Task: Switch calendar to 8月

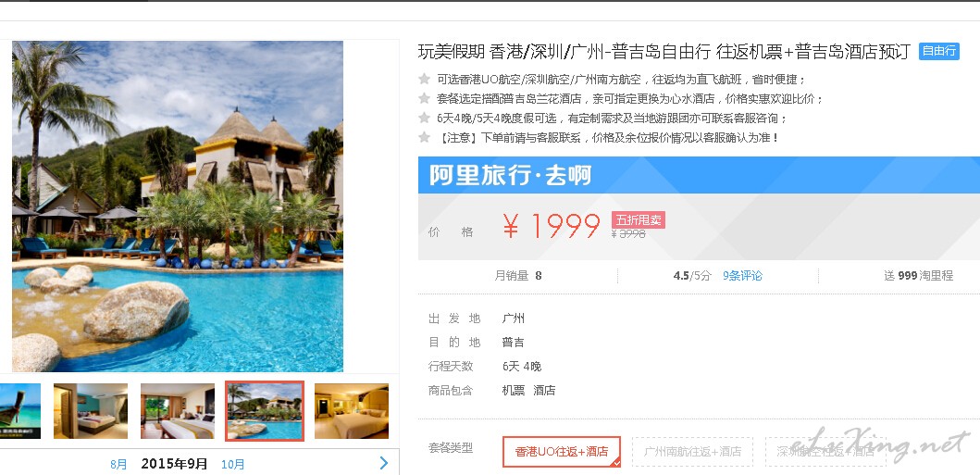Action: (x=118, y=465)
